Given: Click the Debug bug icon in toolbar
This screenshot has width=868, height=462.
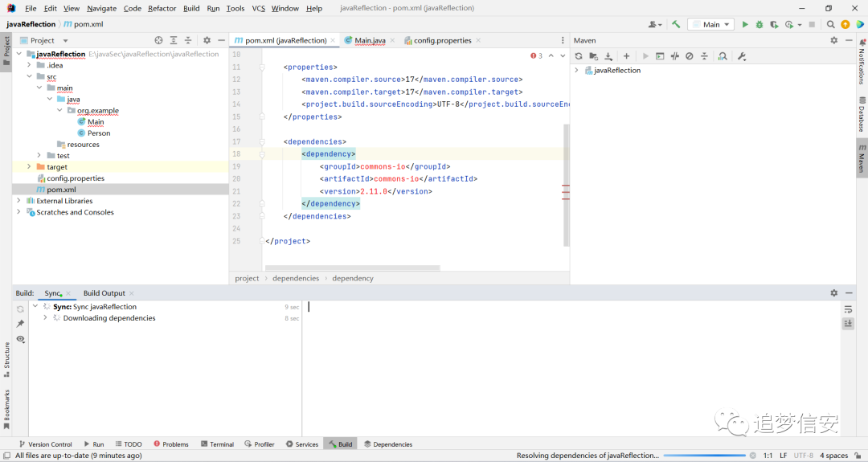Looking at the screenshot, I should [759, 24].
